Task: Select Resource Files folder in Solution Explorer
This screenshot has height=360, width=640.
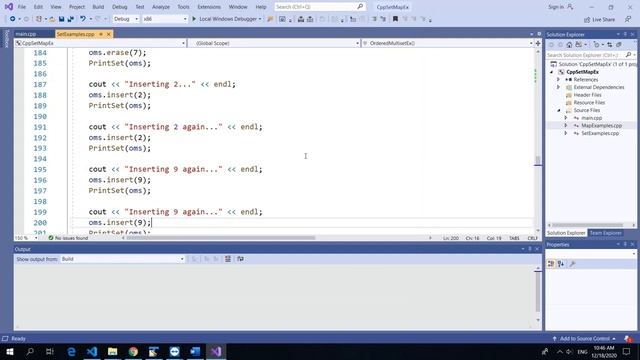Action: pyautogui.click(x=589, y=103)
